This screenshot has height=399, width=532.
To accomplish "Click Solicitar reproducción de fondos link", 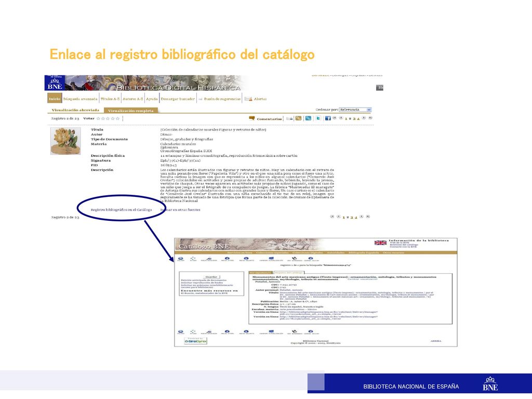I will pos(202,283).
